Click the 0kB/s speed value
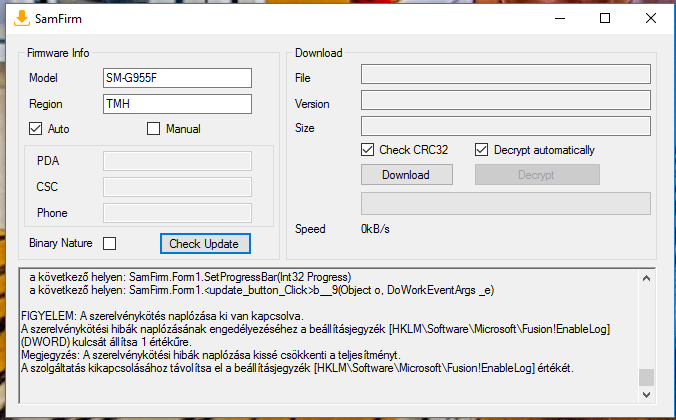 coord(375,229)
